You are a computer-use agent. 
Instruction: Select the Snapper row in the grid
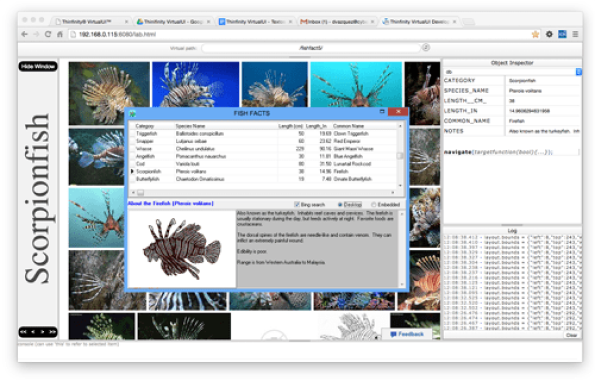click(x=264, y=141)
